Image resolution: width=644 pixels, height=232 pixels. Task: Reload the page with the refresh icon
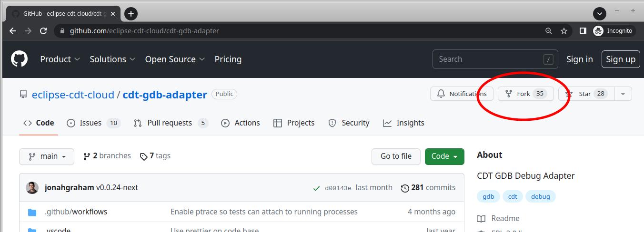pos(43,31)
